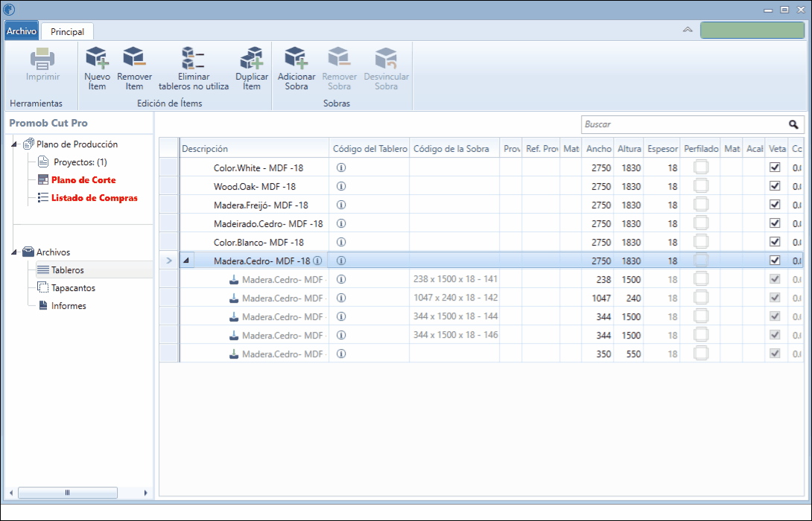Click Adicionar Sobra icon
This screenshot has width=812, height=521.
pos(296,57)
